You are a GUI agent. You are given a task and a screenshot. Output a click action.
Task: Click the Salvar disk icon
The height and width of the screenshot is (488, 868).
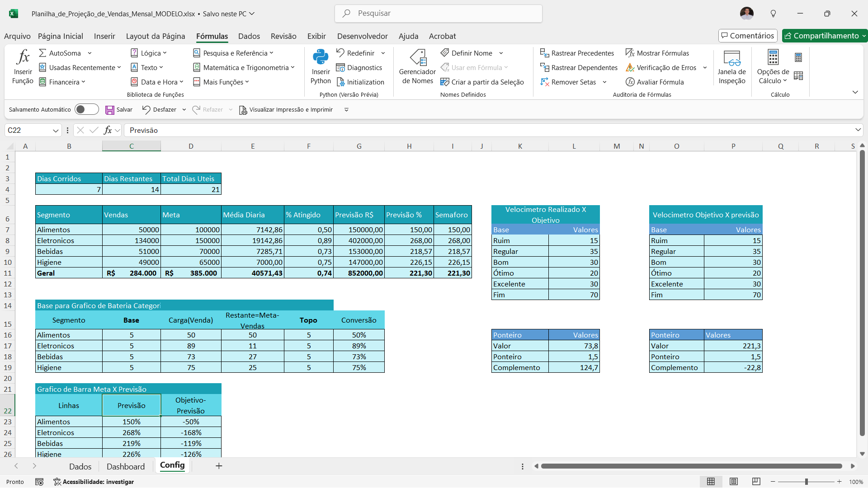click(x=110, y=110)
